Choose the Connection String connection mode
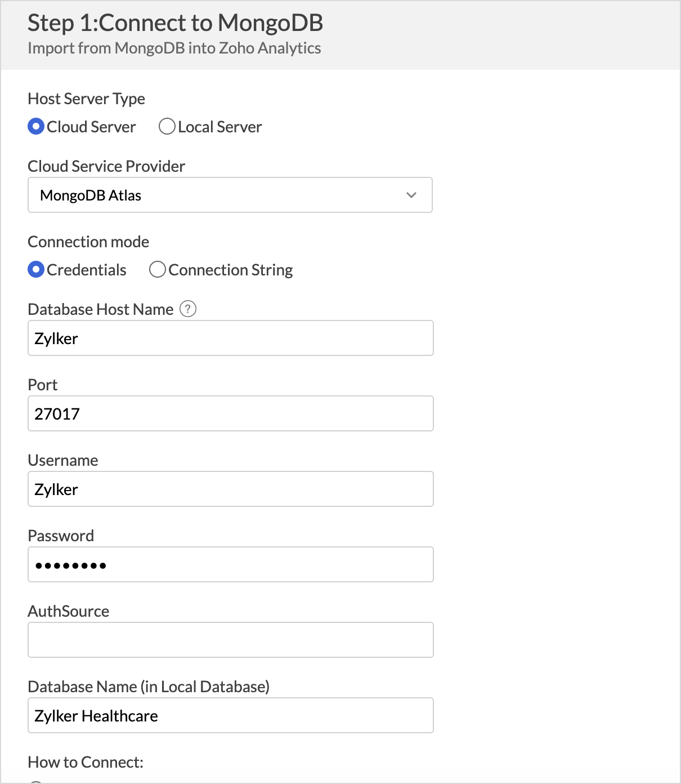The height and width of the screenshot is (784, 681). 157,270
